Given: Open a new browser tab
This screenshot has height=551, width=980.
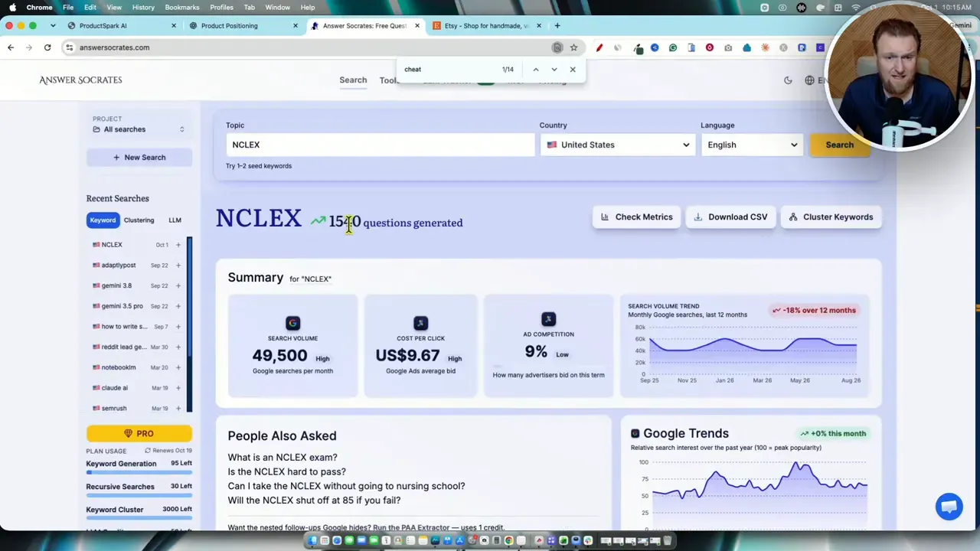Looking at the screenshot, I should pos(557,26).
